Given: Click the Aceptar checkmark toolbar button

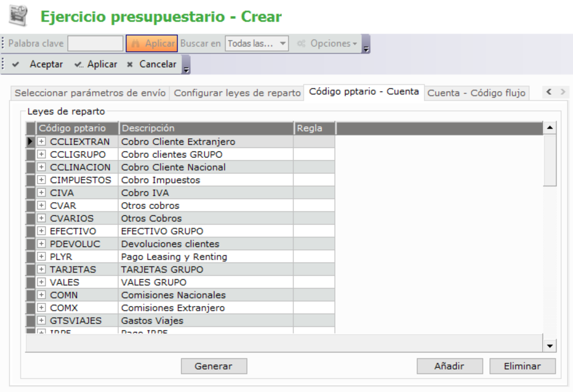Looking at the screenshot, I should point(37,64).
